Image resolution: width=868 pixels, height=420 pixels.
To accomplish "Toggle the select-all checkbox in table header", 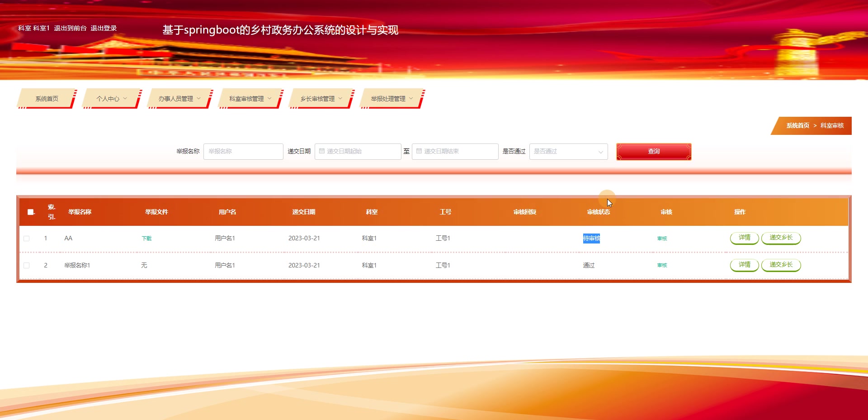I will coord(31,212).
